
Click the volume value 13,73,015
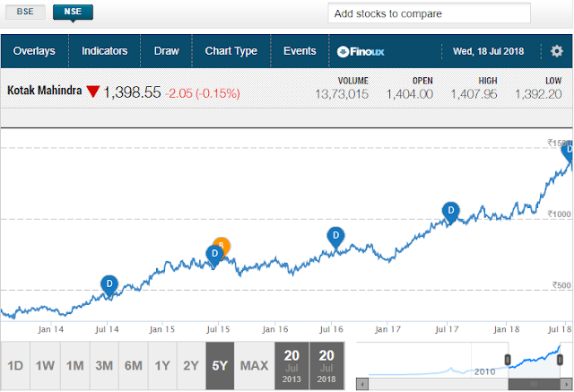coord(342,94)
